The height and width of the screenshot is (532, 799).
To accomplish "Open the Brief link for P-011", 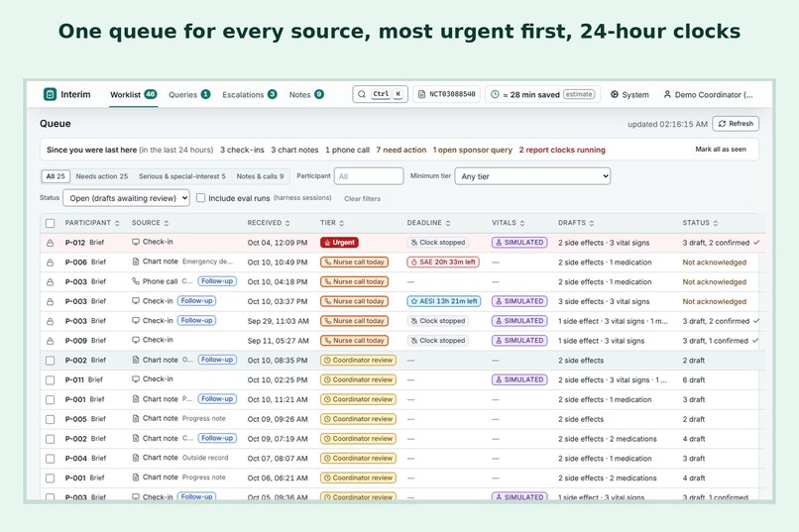I will 95,379.
